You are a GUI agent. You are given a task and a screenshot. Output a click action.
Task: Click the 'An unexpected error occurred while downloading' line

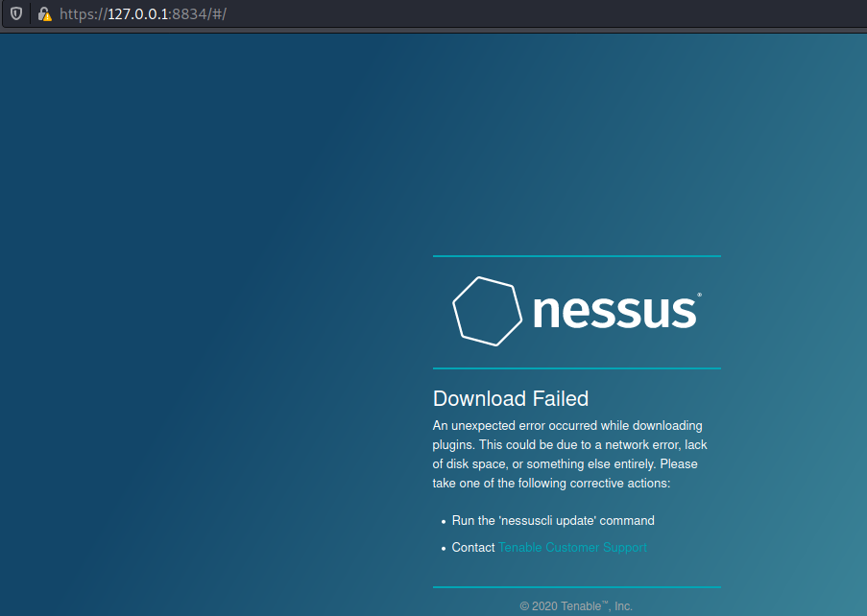click(x=567, y=426)
